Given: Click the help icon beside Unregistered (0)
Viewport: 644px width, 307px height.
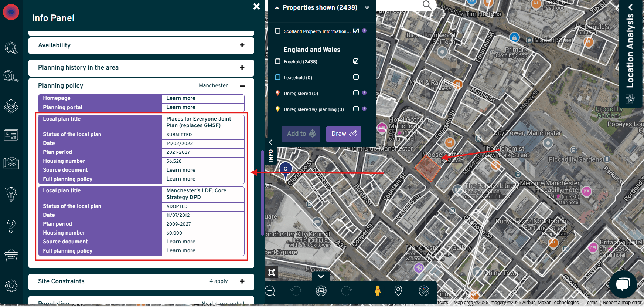Looking at the screenshot, I should (364, 93).
